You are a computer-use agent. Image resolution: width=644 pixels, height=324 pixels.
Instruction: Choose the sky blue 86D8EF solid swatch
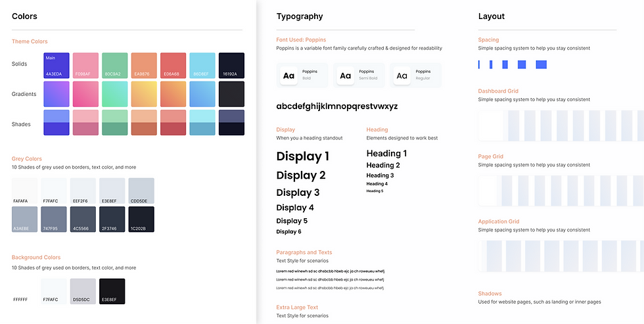click(202, 65)
